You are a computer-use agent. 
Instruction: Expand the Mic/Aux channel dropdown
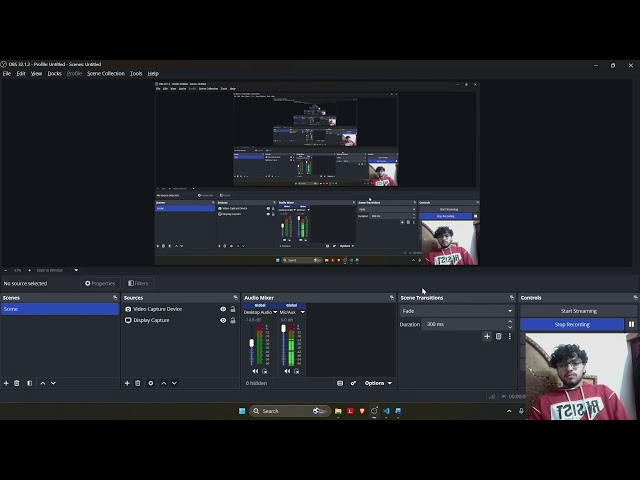(x=302, y=312)
